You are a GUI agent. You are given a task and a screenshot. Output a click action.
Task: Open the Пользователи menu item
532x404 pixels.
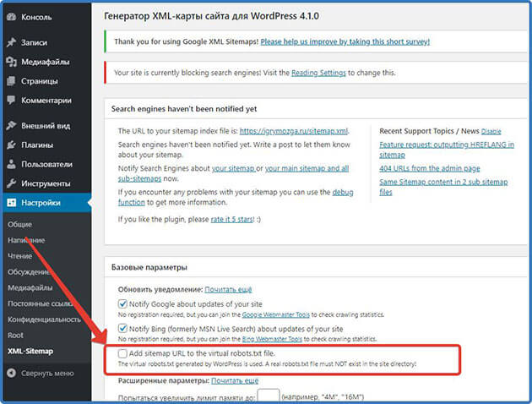coord(46,164)
